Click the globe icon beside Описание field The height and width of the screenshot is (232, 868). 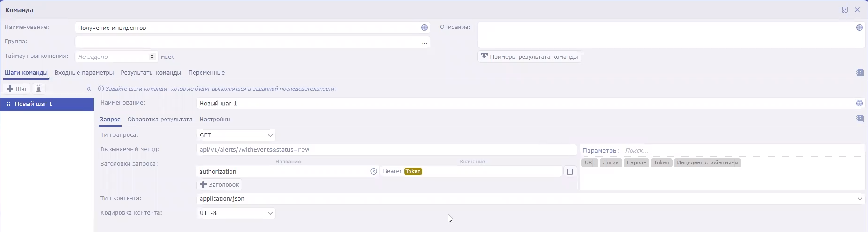pyautogui.click(x=859, y=28)
